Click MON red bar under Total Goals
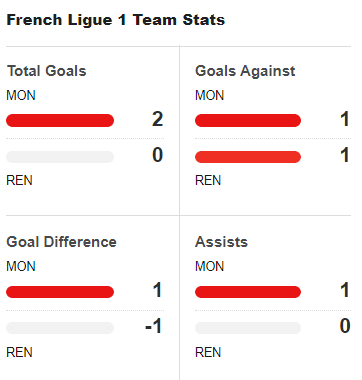This screenshot has width=362, height=380. click(x=60, y=120)
